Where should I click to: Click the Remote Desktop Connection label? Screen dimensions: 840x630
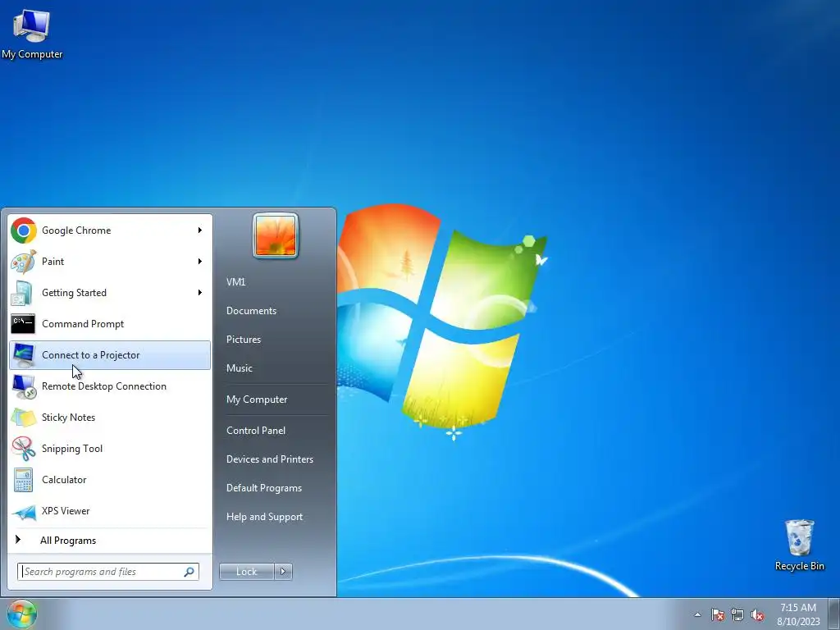tap(104, 386)
